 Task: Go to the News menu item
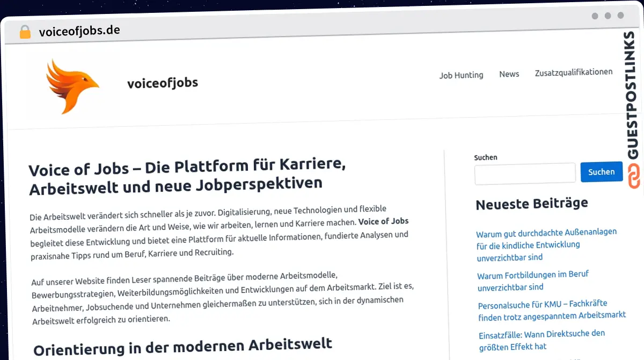[509, 74]
